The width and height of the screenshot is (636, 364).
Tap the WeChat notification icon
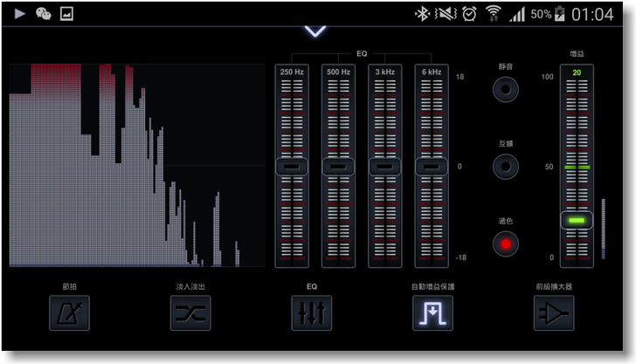pos(43,14)
